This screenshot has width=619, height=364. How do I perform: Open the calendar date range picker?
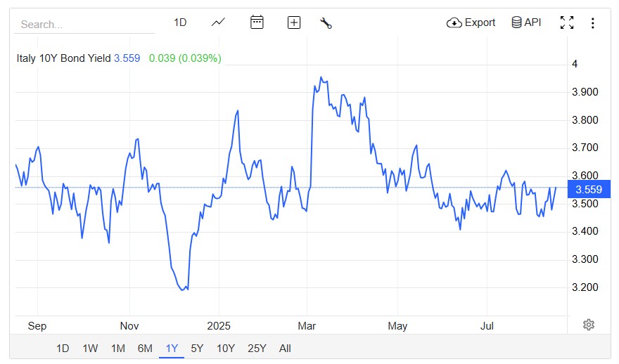pos(257,22)
